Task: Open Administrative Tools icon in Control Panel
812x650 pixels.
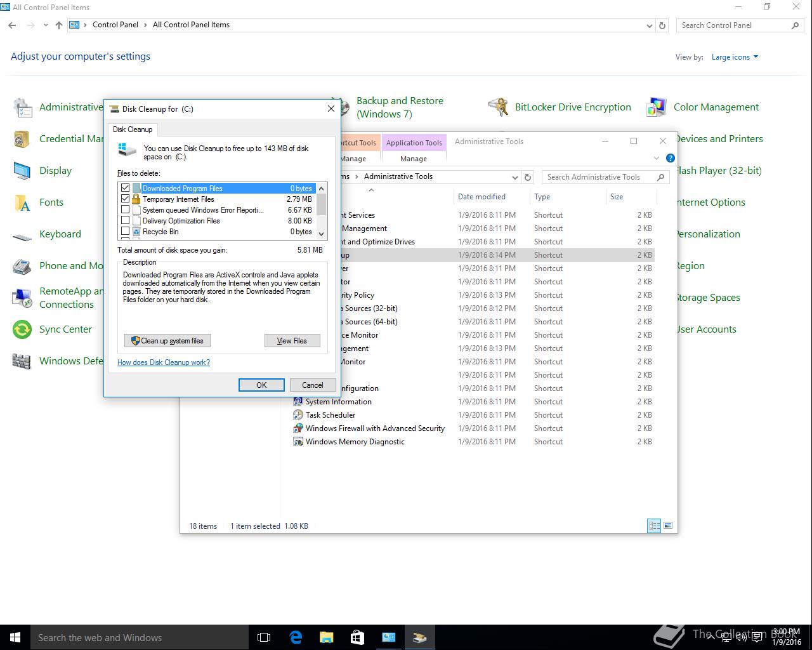Action: (22, 107)
